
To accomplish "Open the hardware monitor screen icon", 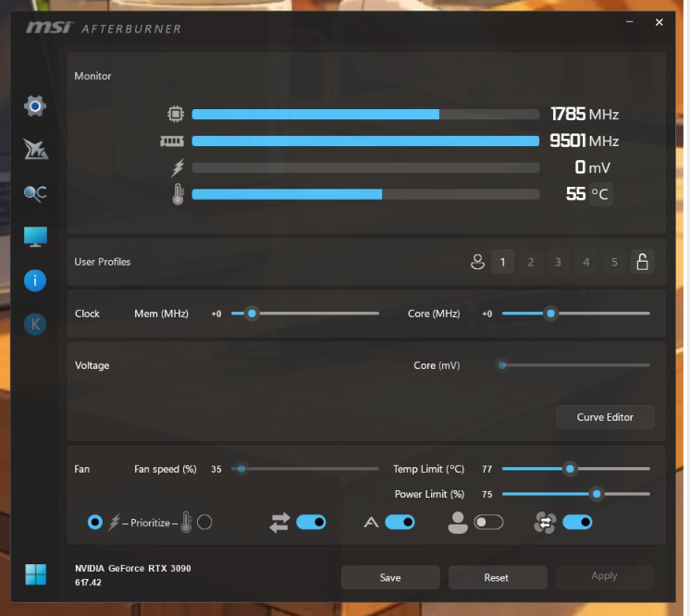I will 35,237.
